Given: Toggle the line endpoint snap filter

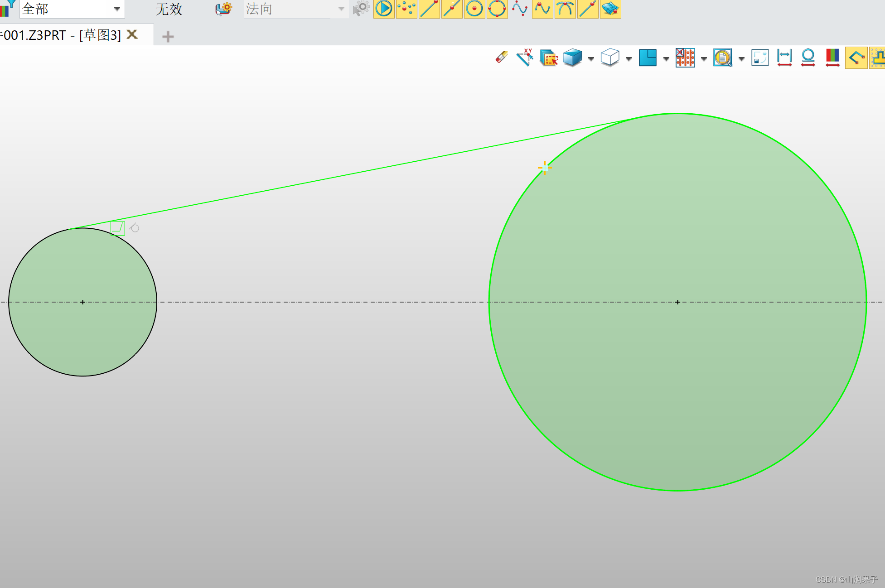Looking at the screenshot, I should 429,9.
